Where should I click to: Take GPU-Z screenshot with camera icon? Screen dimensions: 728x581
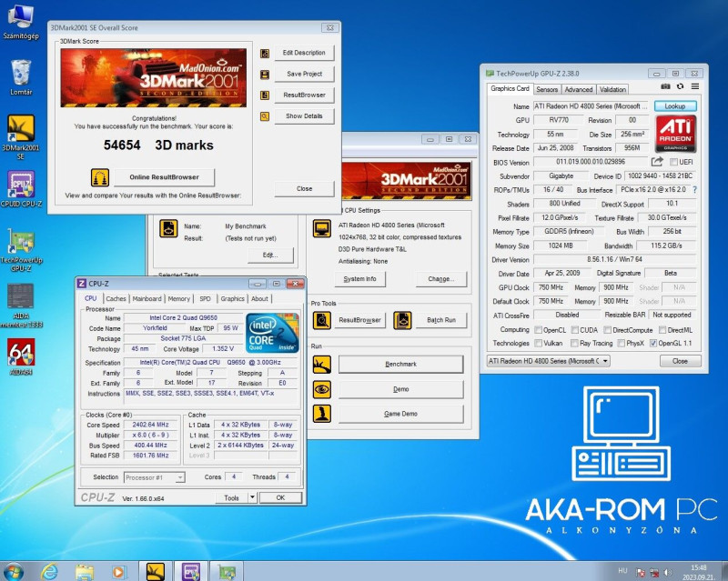665,86
